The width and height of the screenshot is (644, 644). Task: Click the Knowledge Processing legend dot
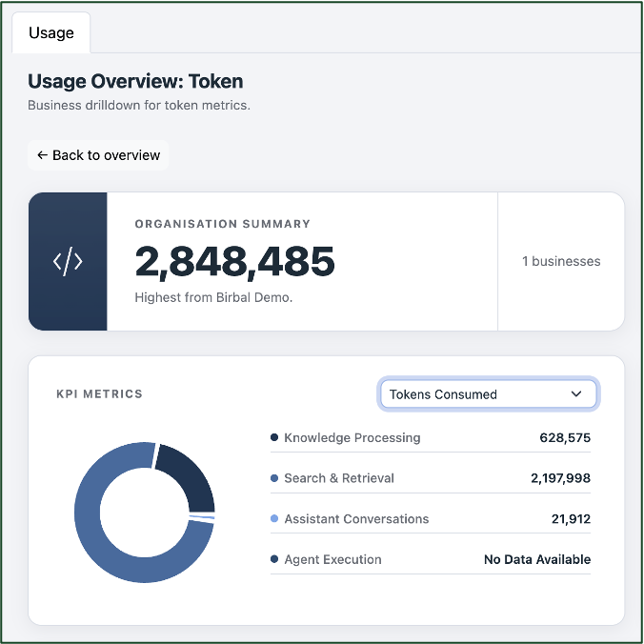(x=274, y=437)
